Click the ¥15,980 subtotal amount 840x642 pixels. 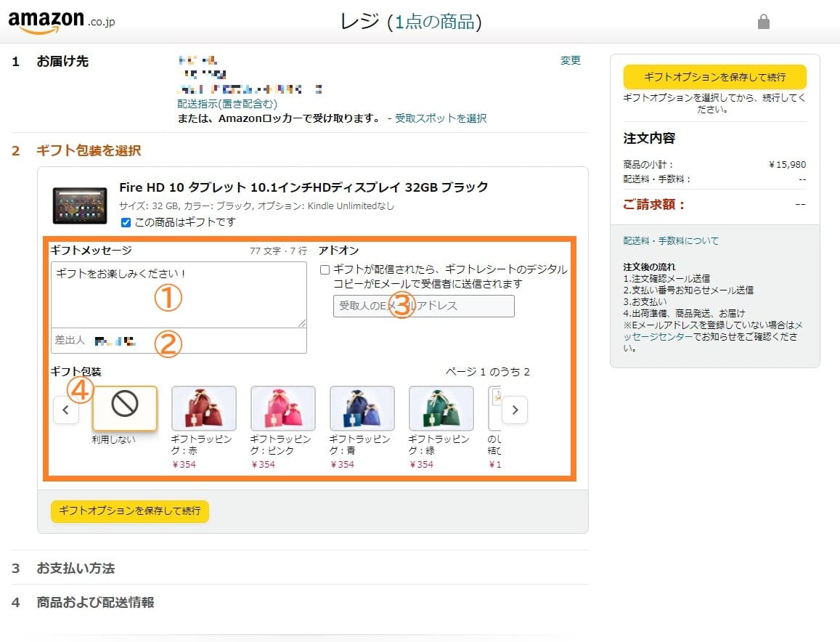[787, 165]
